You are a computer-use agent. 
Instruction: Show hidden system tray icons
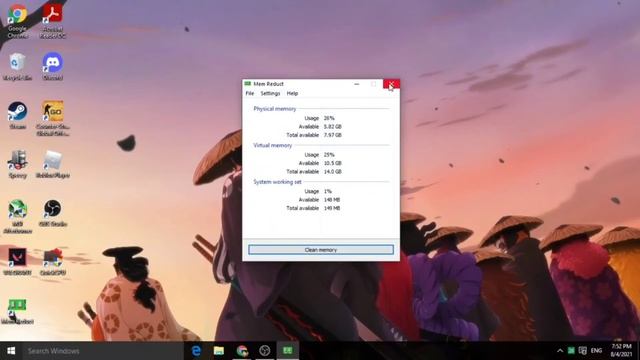coord(560,351)
